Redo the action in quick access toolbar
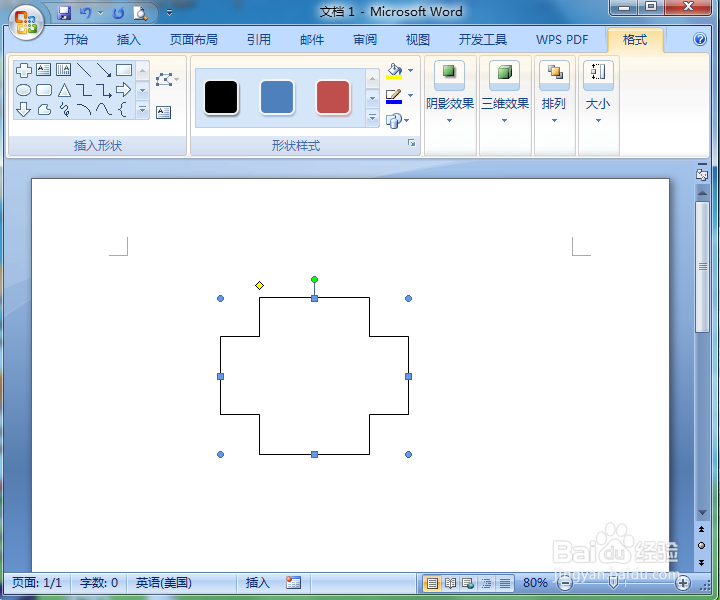Screen dimensions: 720x600 click(x=118, y=13)
